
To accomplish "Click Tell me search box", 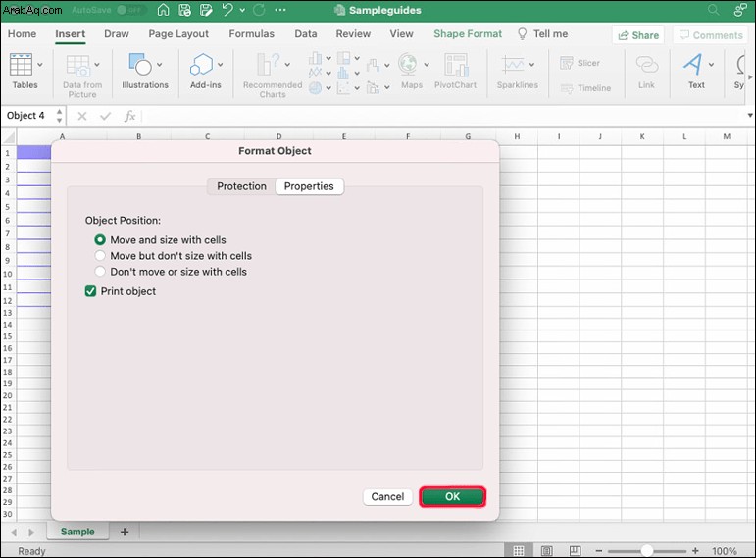I will click(x=543, y=33).
